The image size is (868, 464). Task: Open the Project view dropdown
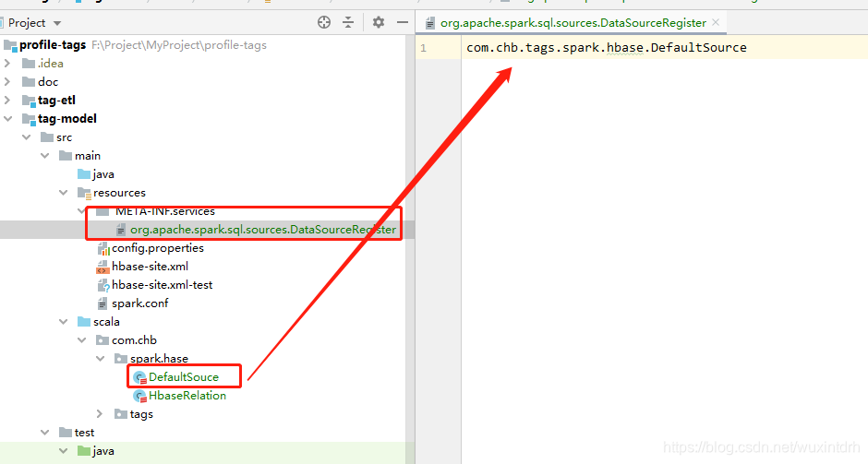click(x=57, y=23)
